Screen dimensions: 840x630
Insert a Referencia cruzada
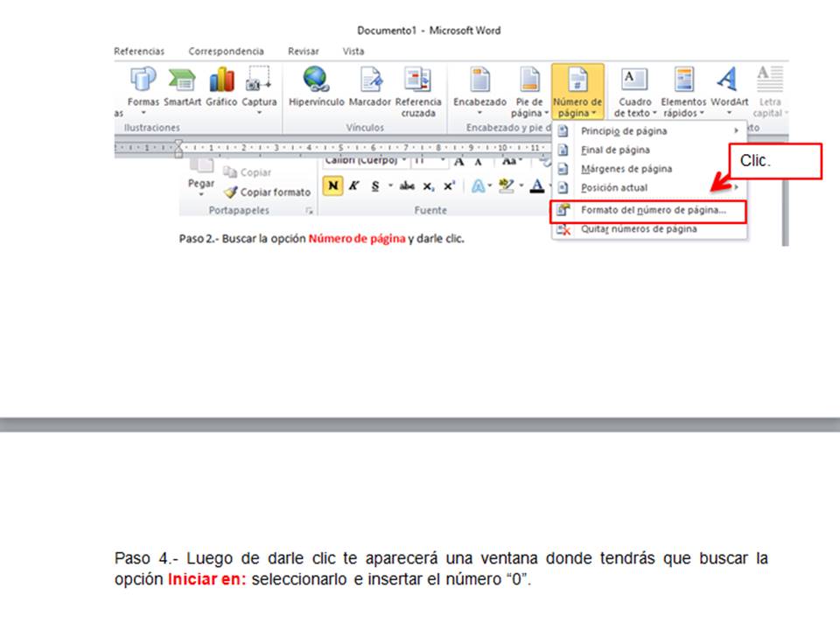click(x=418, y=92)
